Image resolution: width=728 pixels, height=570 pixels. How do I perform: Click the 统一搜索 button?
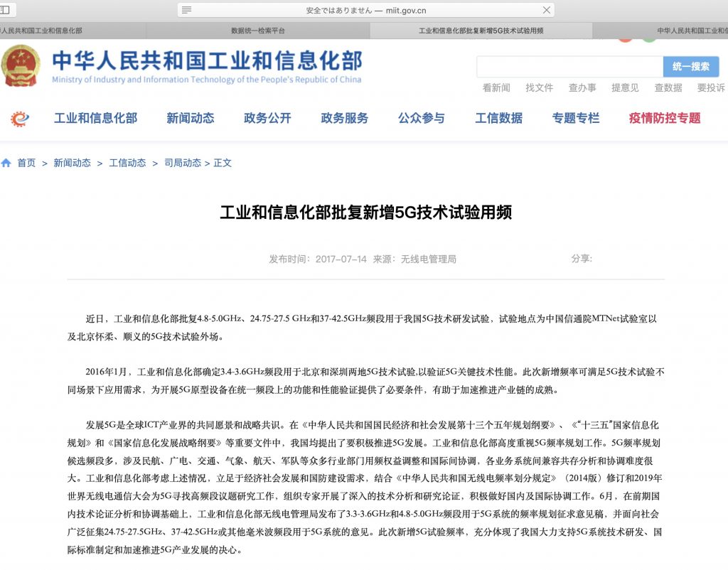(691, 67)
